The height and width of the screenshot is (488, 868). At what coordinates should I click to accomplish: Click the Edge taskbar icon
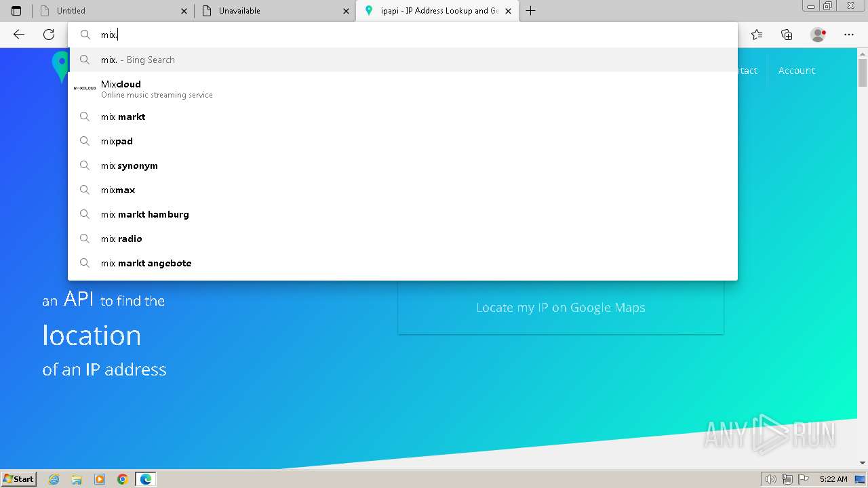pos(146,479)
